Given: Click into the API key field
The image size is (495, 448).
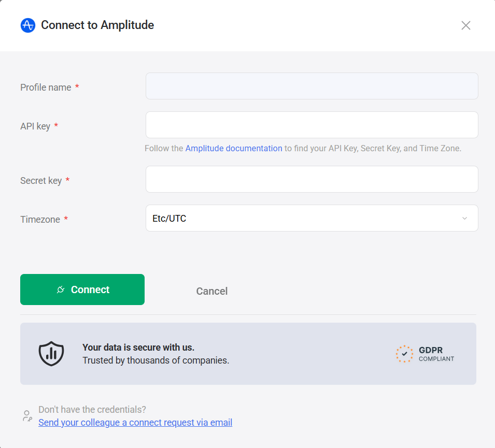Looking at the screenshot, I should 312,125.
